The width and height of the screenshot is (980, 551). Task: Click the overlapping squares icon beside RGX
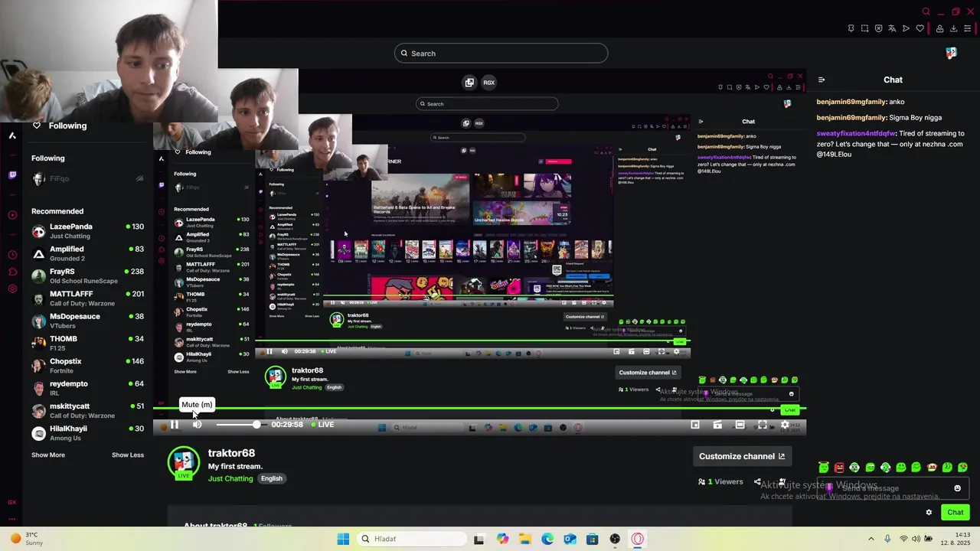pos(469,83)
